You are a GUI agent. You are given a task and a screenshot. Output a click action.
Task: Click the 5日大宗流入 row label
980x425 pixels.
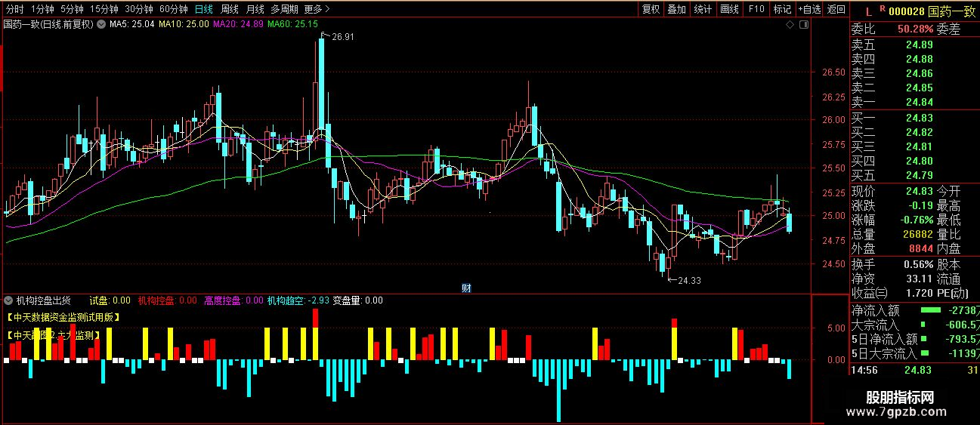pyautogui.click(x=883, y=353)
